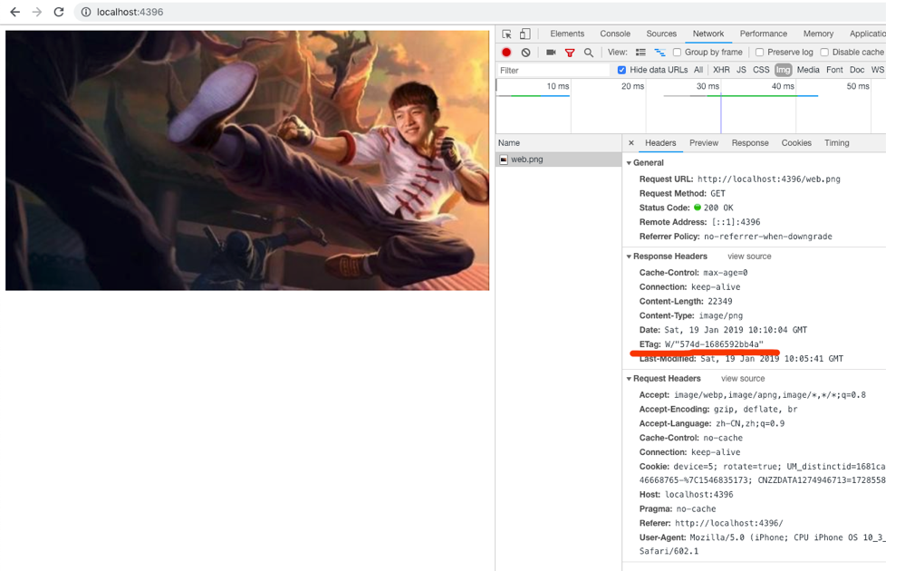This screenshot has width=924, height=571.
Task: Open site info icon in address bar
Action: (x=86, y=12)
